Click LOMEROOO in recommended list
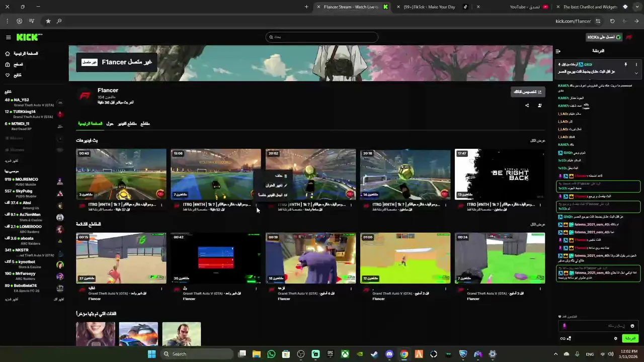 [x=33, y=229]
